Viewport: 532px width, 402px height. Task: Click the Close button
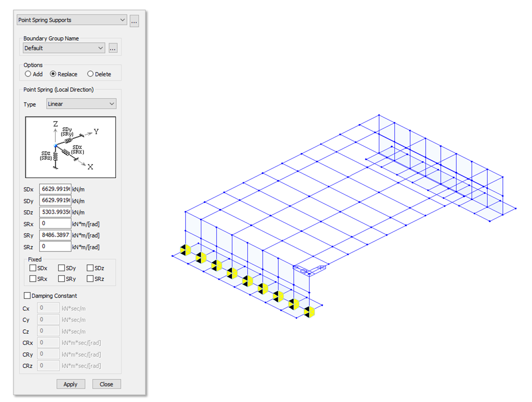(x=106, y=384)
